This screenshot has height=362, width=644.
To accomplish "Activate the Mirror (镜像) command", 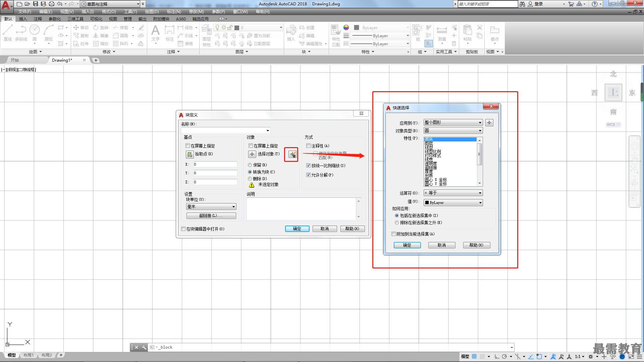I will pos(101,36).
